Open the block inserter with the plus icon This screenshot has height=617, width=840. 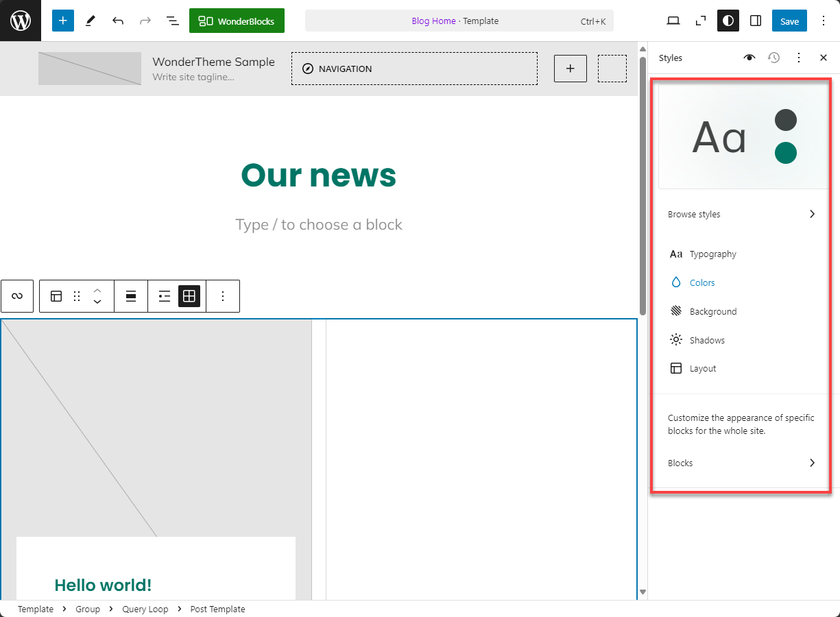(62, 21)
